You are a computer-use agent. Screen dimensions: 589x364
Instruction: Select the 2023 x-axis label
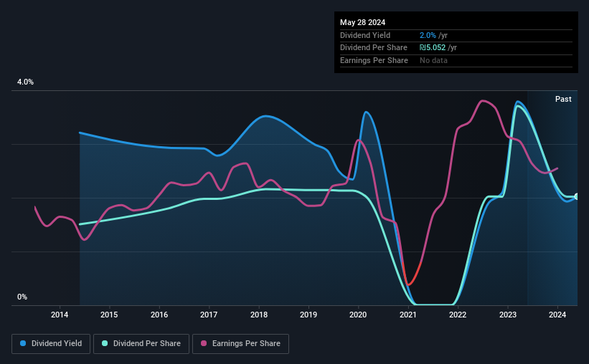click(507, 315)
